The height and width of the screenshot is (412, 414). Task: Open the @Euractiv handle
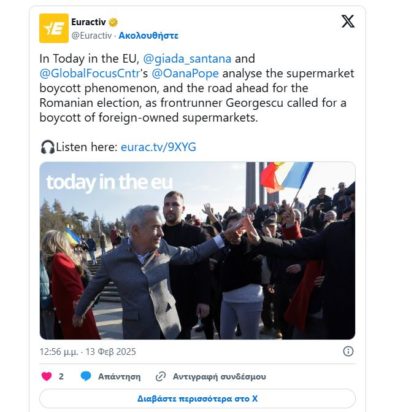(91, 36)
